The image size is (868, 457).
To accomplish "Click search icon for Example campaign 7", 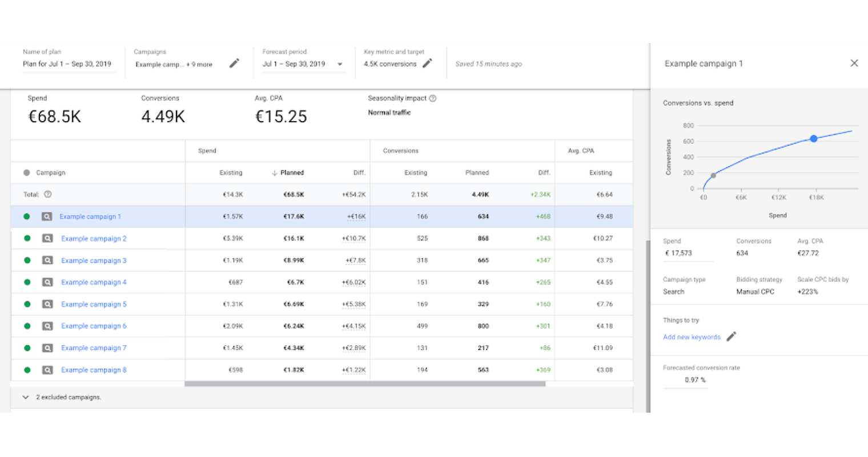I will 47,348.
